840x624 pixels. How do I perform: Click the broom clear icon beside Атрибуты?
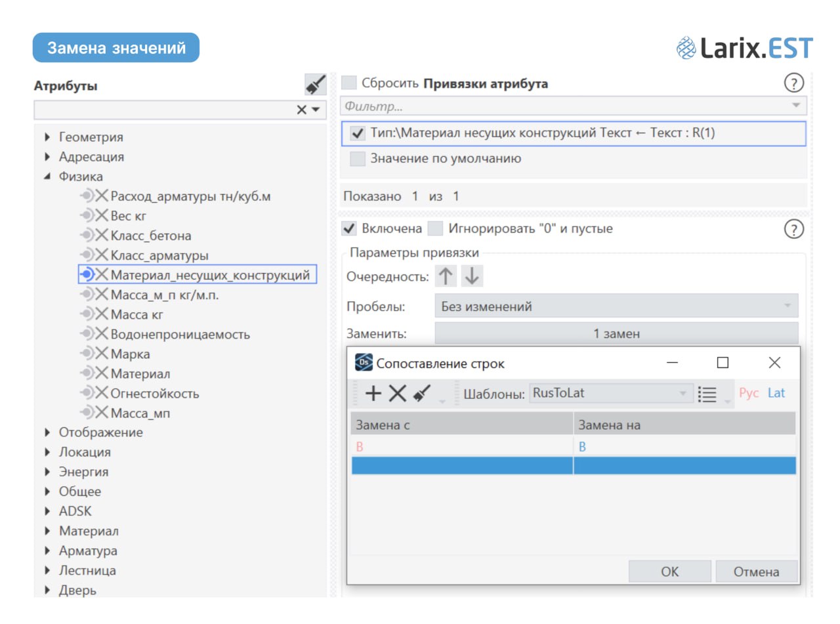(x=316, y=85)
